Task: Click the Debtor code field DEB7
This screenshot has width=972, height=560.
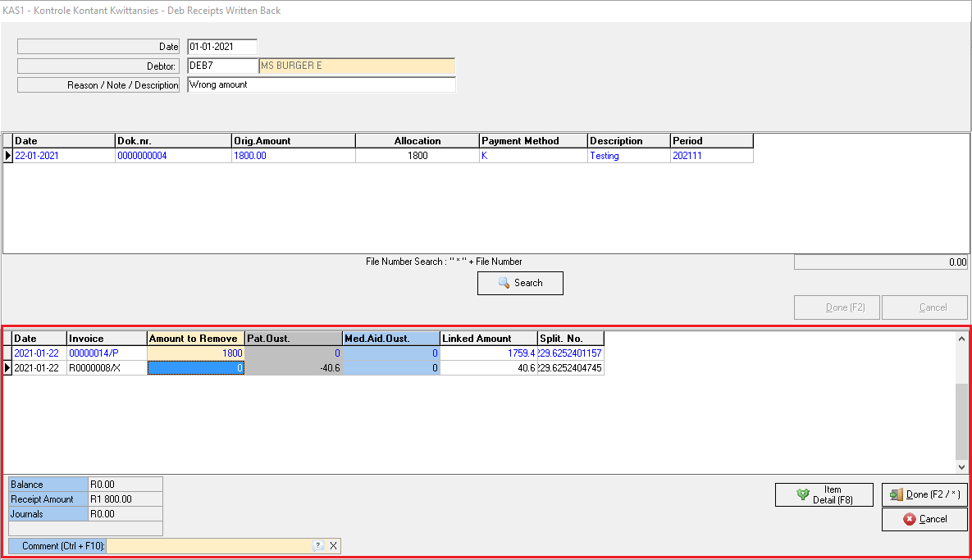Action: 222,66
